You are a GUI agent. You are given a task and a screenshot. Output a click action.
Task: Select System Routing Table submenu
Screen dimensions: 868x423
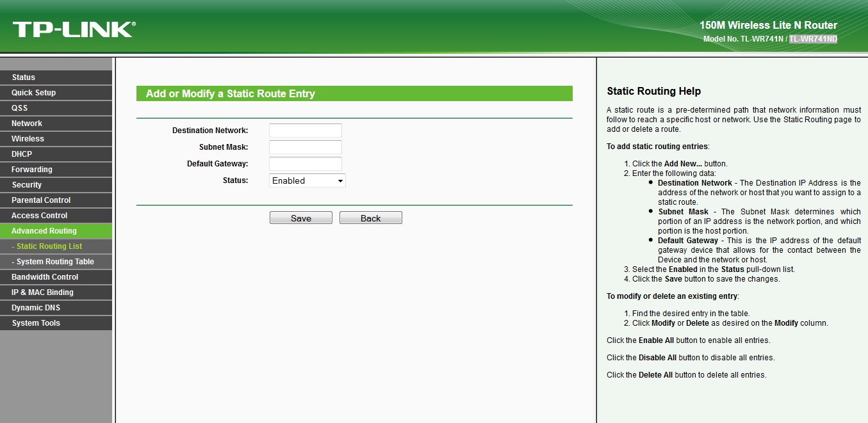[55, 262]
